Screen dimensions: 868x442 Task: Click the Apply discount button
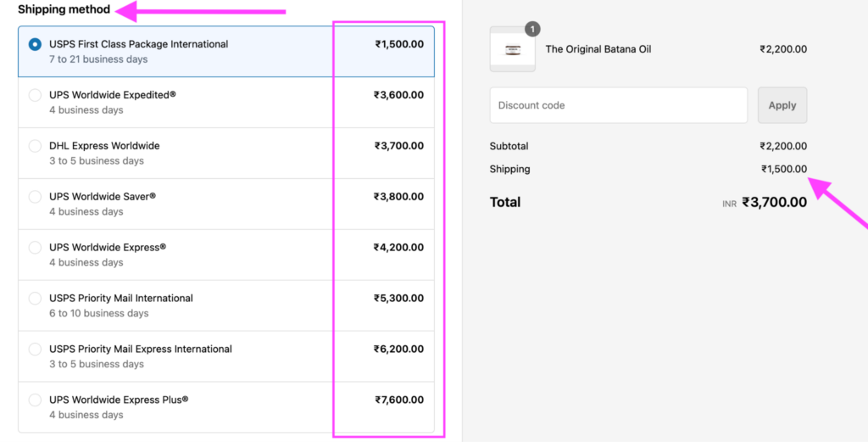pos(782,105)
